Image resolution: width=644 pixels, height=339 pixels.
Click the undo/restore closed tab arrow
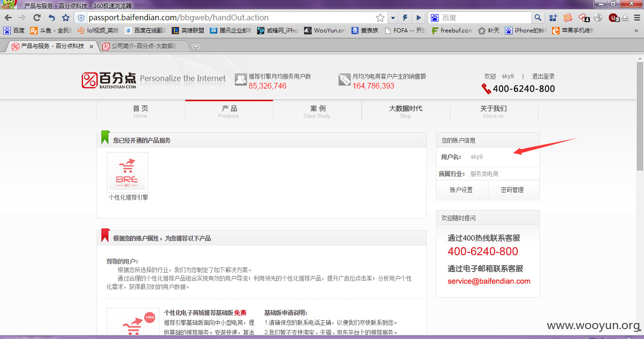51,18
